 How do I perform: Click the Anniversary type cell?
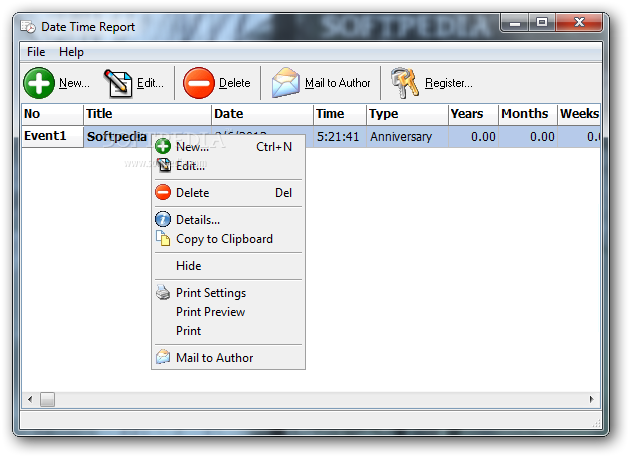click(407, 137)
